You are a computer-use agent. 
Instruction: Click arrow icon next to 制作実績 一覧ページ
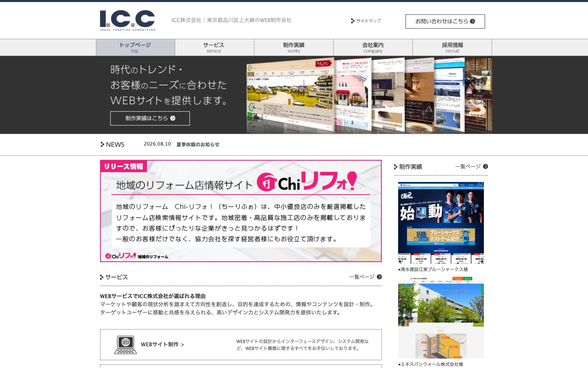point(486,167)
